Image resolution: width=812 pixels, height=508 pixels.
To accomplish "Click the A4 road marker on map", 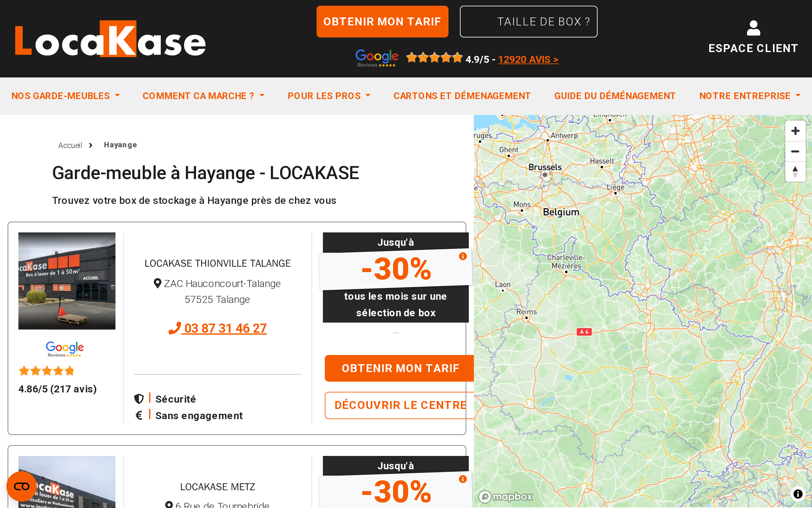I will (x=584, y=332).
